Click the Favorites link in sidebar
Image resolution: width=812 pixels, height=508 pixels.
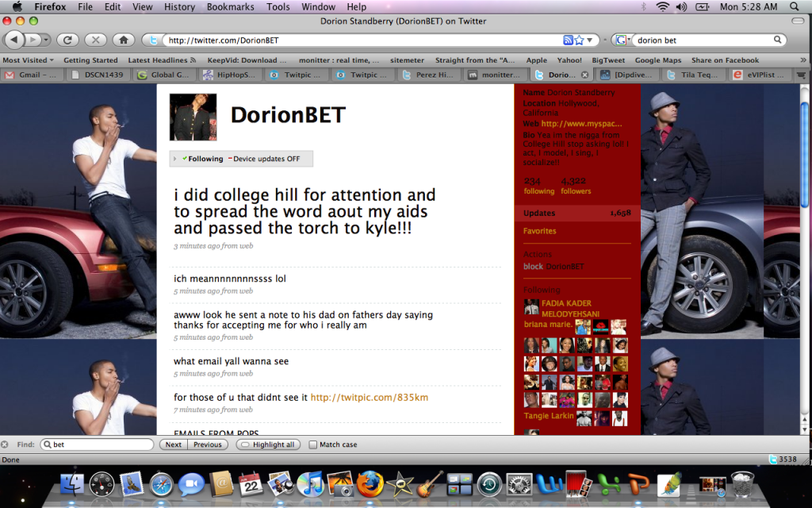tap(539, 231)
